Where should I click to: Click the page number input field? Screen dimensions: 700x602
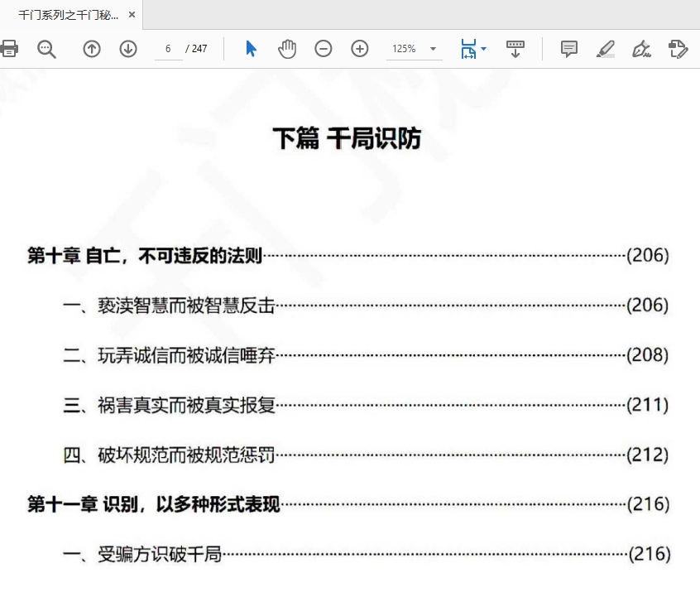pyautogui.click(x=168, y=49)
